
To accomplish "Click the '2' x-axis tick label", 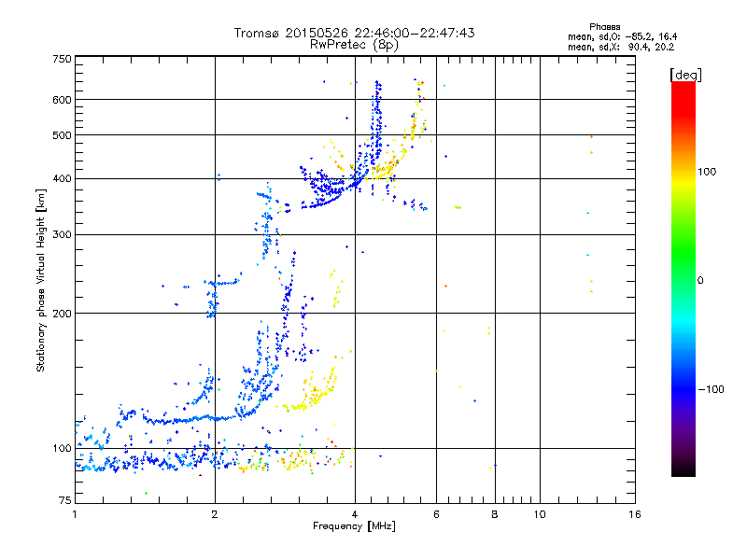I will (215, 514).
